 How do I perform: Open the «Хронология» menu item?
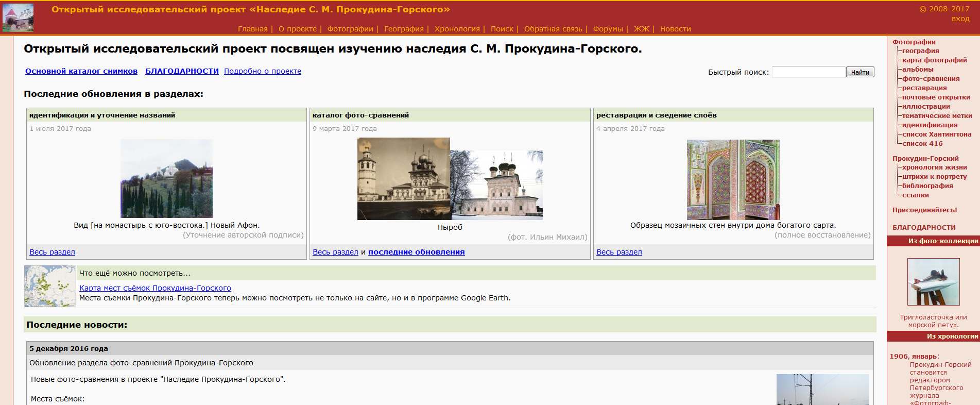click(457, 29)
